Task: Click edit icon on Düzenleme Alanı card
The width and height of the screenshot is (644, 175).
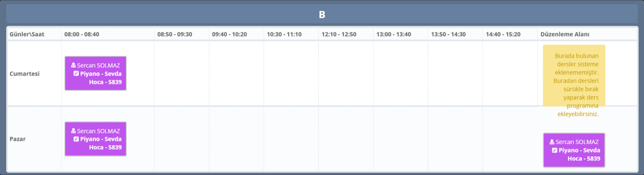Action: (555, 150)
